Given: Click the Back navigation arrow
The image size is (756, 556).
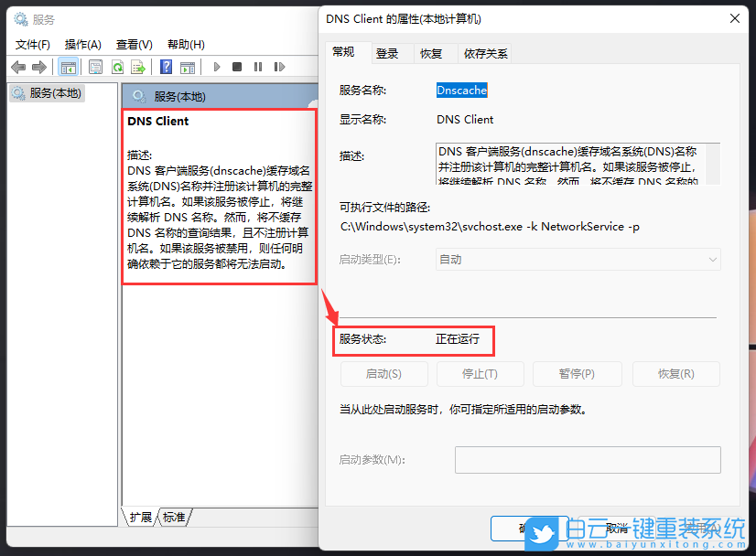Looking at the screenshot, I should click(x=18, y=66).
